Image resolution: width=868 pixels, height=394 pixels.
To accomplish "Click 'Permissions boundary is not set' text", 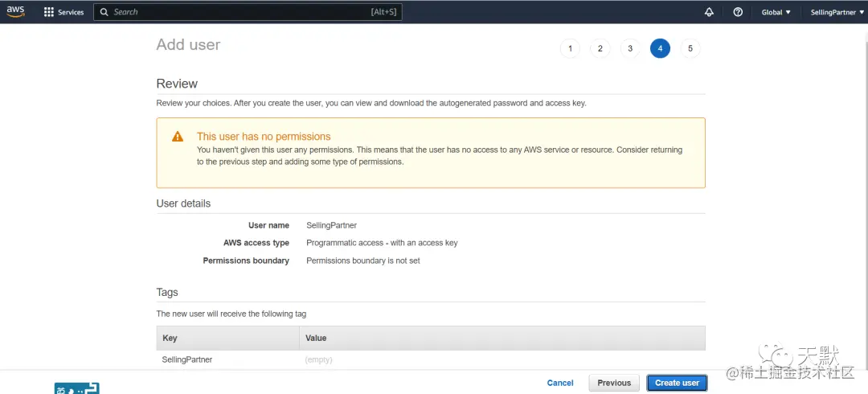I will pyautogui.click(x=363, y=261).
